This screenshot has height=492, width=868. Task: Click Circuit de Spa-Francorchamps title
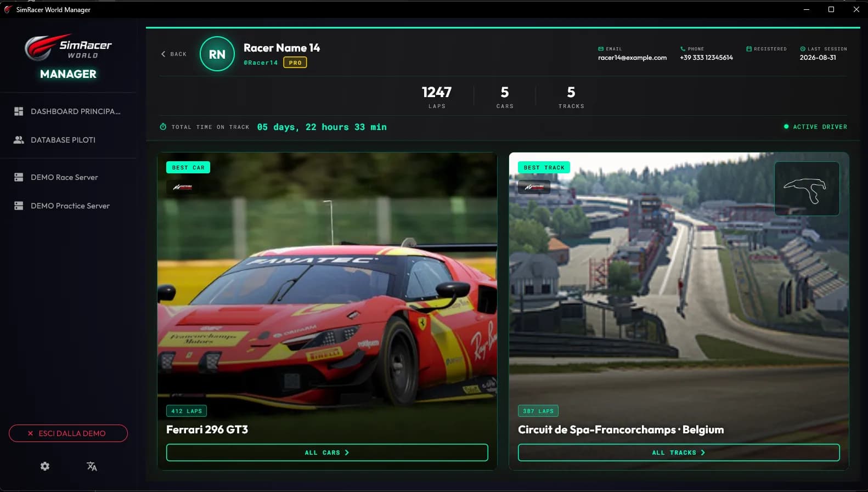tap(621, 429)
